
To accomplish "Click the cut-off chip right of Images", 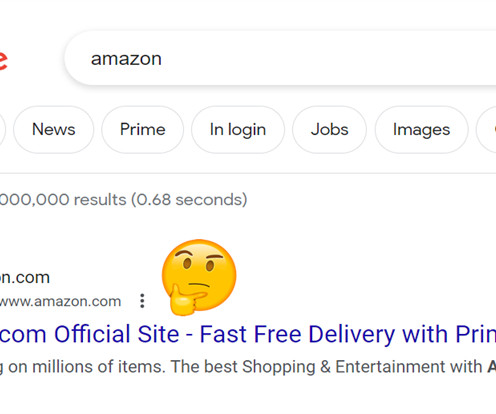I will pos(486,130).
